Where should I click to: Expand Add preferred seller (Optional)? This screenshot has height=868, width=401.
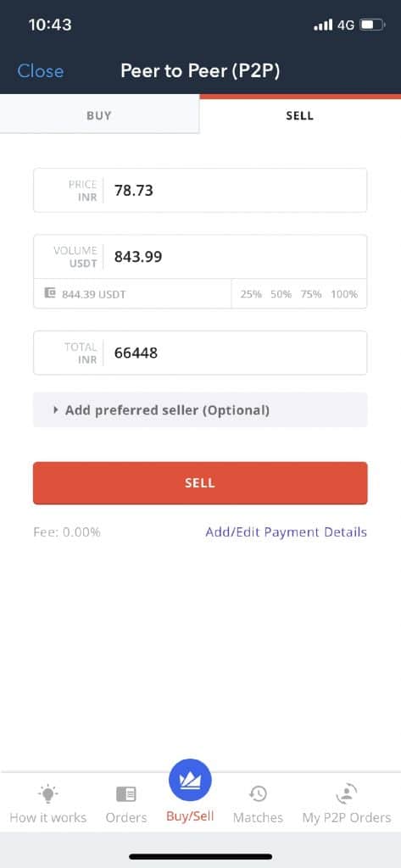click(200, 410)
